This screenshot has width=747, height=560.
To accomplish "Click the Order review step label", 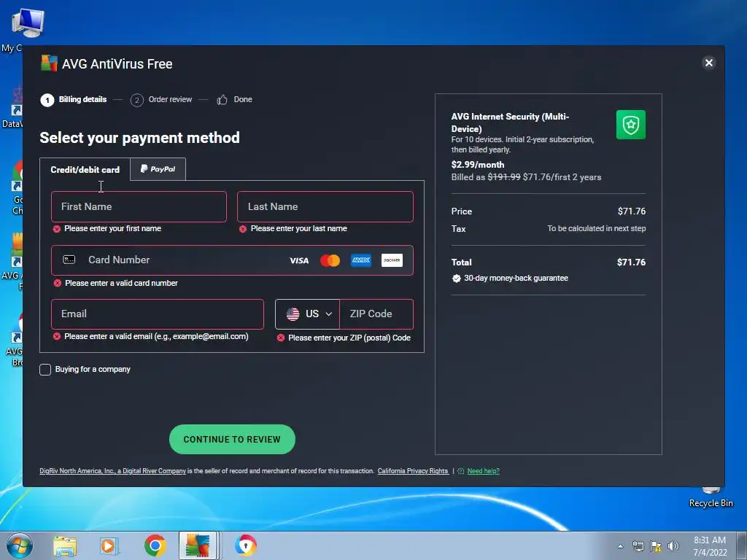I will point(170,99).
